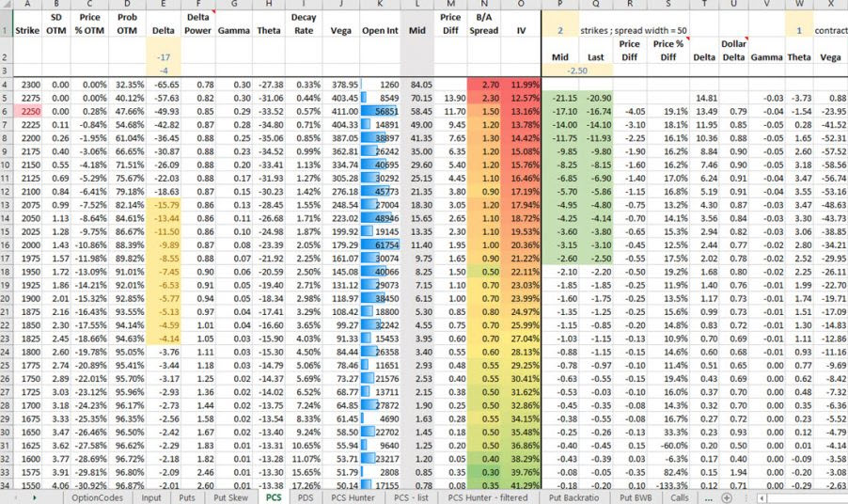Select B/A Spread cell 2.70
Screen dimensions: 848x504
click(x=484, y=85)
